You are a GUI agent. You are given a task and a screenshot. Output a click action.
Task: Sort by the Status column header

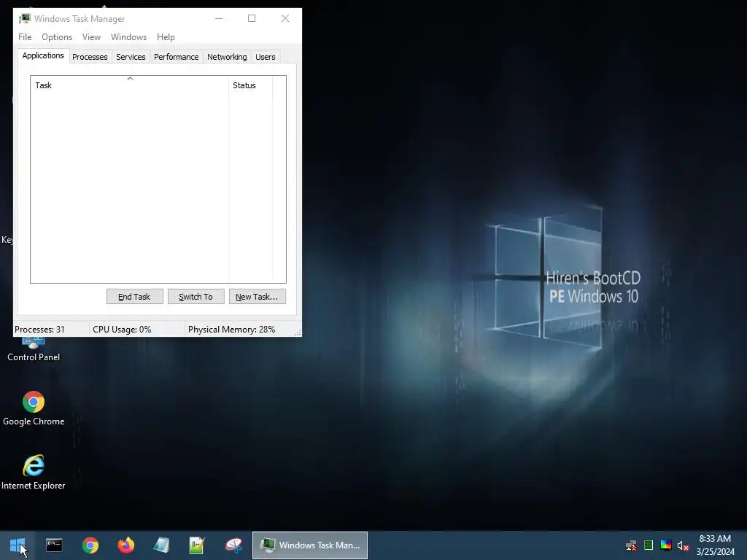(x=251, y=85)
